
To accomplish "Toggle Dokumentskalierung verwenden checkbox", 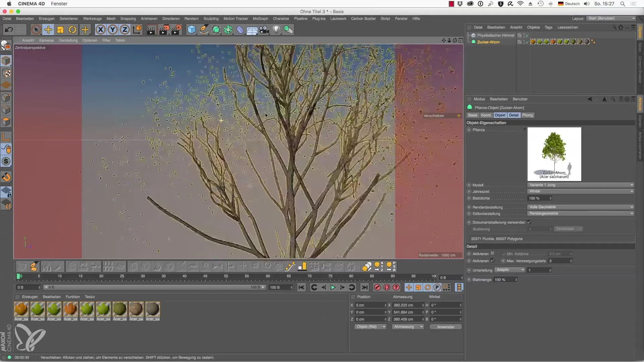I will pyautogui.click(x=529, y=222).
